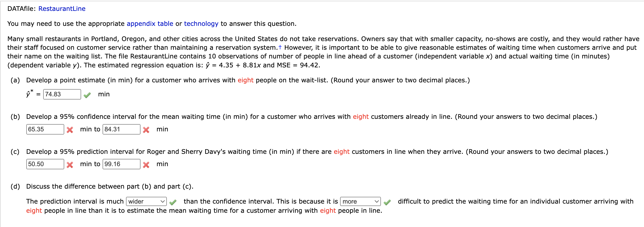Click the more dropdown's chevron arrow

377,201
